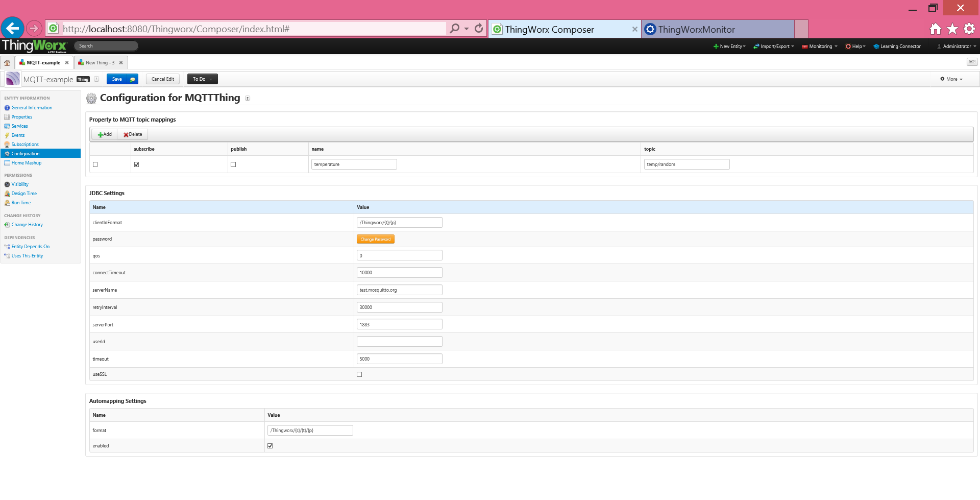The width and height of the screenshot is (980, 500).
Task: Open the Learning Connector link
Action: [x=897, y=46]
